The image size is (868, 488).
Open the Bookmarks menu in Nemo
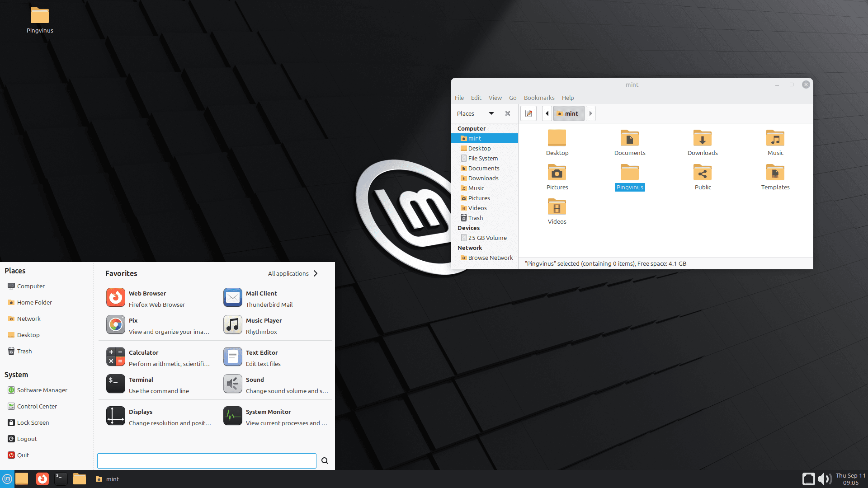tap(539, 98)
